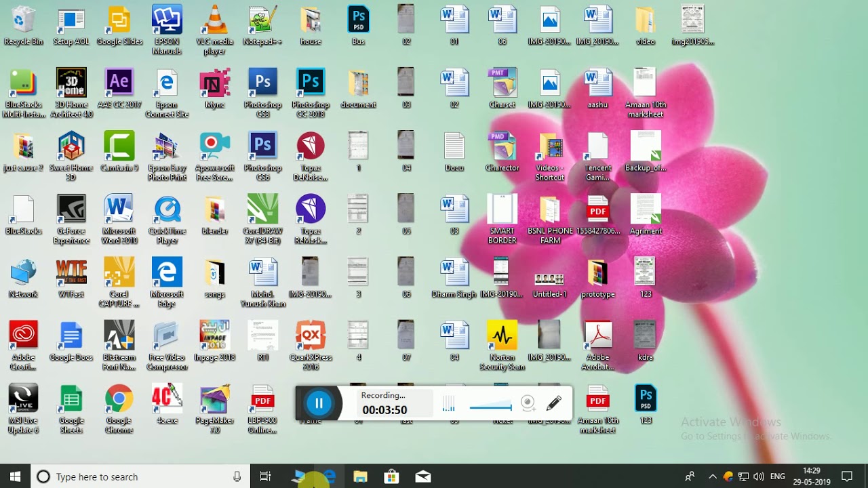Open the Recycle Bin desktop icon
The height and width of the screenshot is (488, 868).
[x=23, y=26]
